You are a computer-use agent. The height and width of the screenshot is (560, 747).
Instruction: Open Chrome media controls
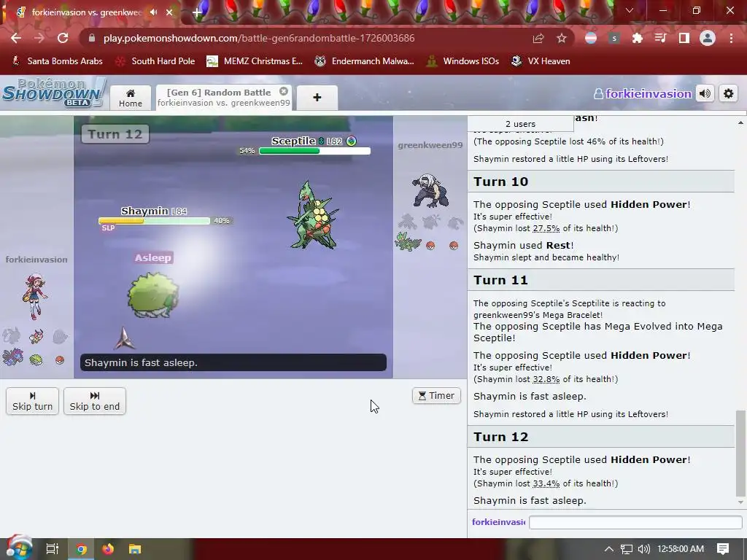coord(661,38)
